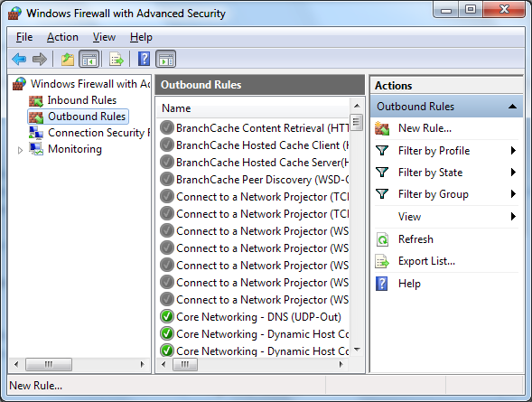Select Inbound Rules in the tree
This screenshot has width=532, height=402.
[82, 100]
